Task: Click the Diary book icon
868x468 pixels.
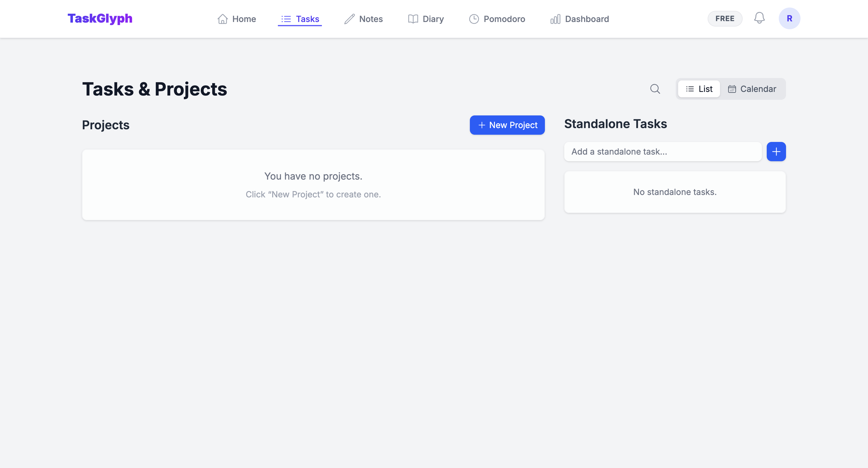Action: pyautogui.click(x=413, y=19)
